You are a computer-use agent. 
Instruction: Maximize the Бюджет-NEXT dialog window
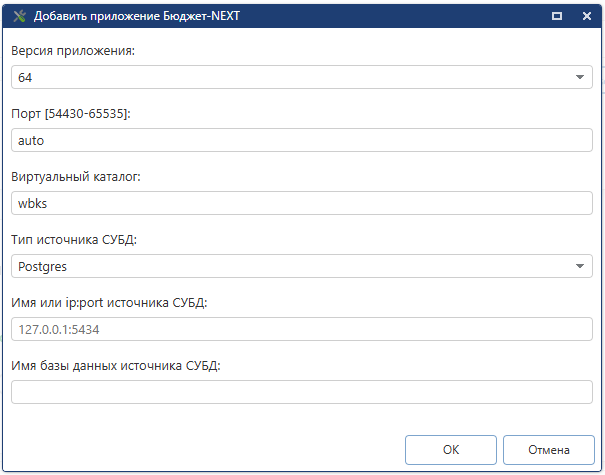(556, 17)
